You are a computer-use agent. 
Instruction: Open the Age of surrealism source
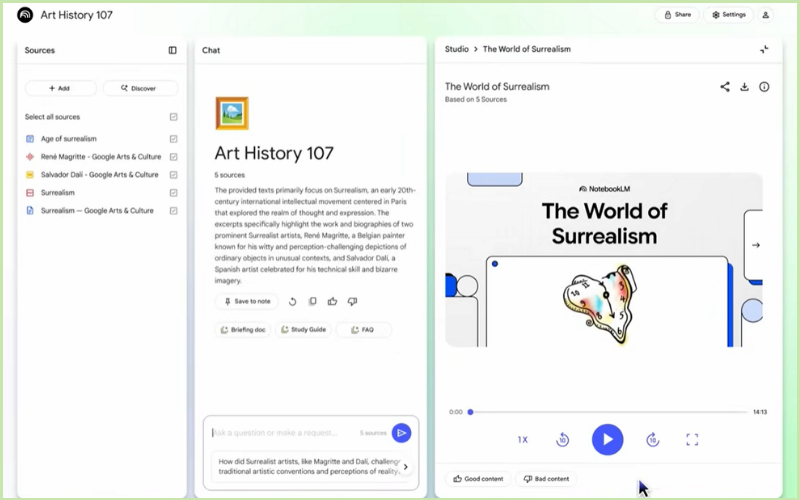(69, 139)
